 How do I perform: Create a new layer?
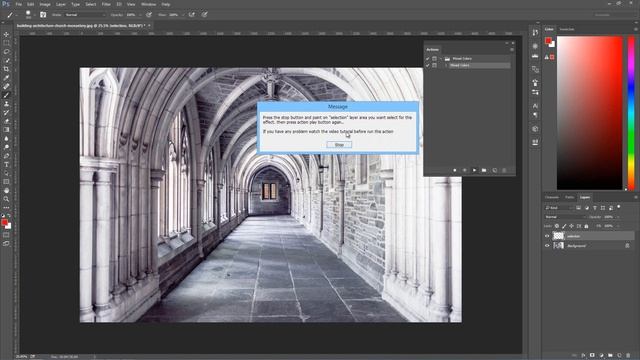(619, 356)
